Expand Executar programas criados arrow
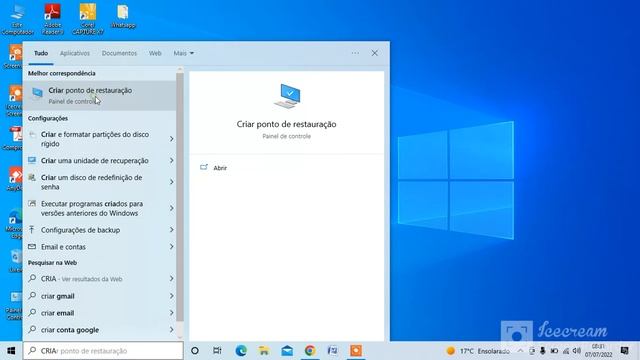Viewport: 640px width, 360px height. coord(171,208)
